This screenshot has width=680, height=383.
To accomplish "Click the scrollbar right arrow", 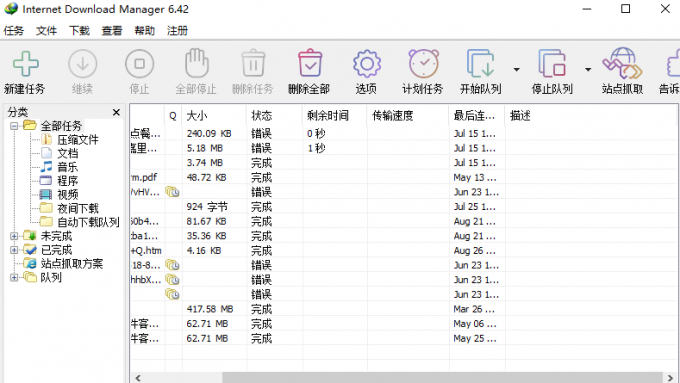I will 670,378.
